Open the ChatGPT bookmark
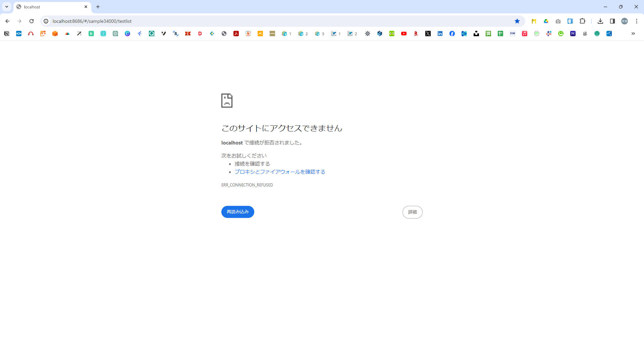This screenshot has width=644, height=345. point(115,34)
